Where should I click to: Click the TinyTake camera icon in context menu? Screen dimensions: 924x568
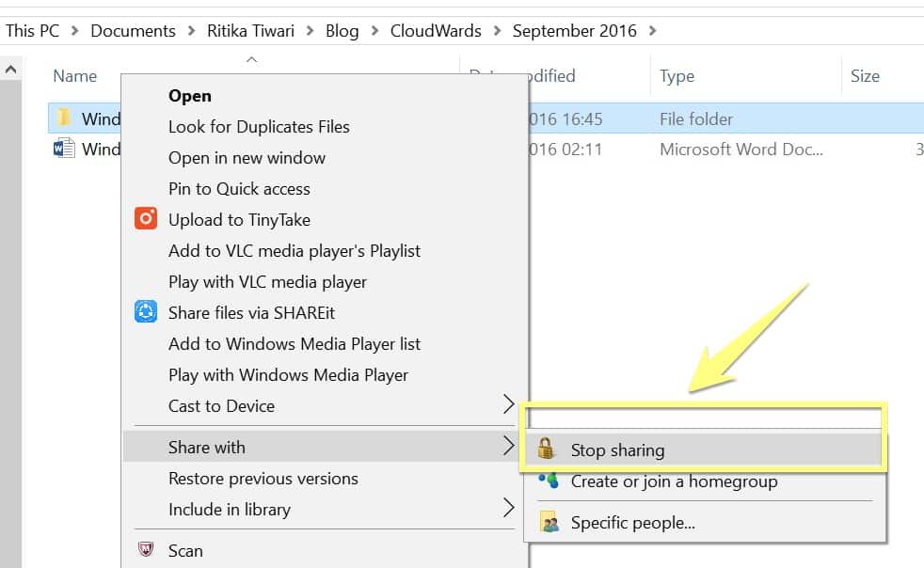pyautogui.click(x=146, y=218)
